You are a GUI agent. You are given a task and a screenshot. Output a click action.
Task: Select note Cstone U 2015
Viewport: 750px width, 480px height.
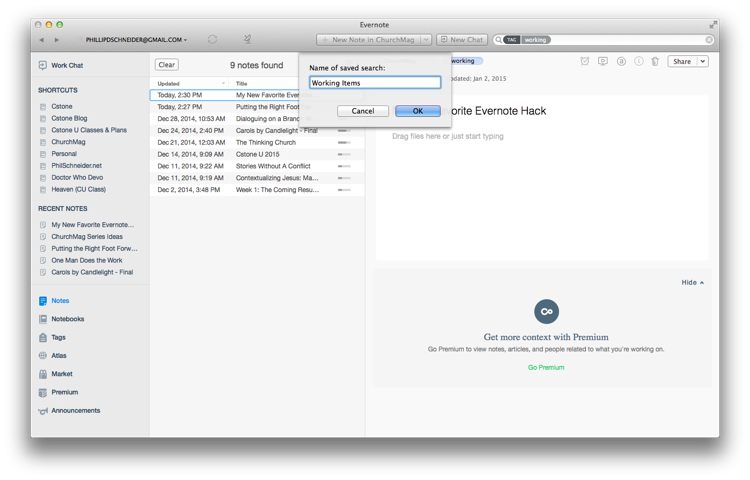click(257, 154)
